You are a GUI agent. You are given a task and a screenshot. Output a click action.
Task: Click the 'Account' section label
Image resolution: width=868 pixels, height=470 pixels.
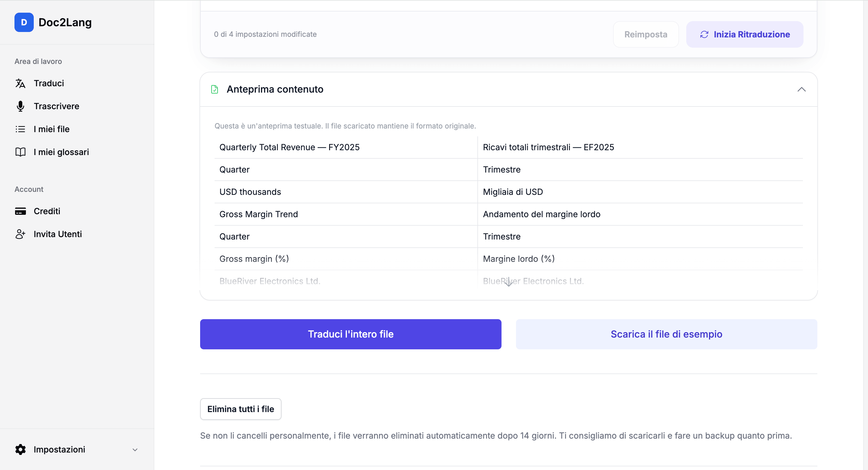[x=29, y=189]
